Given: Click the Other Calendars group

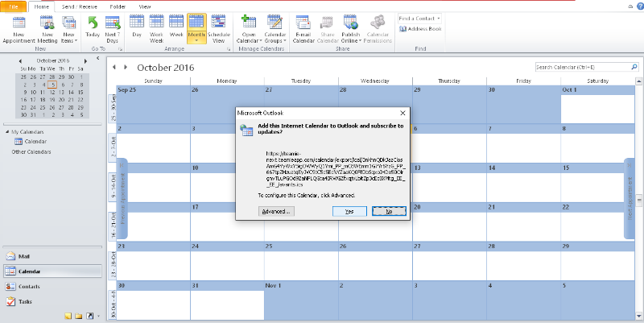Looking at the screenshot, I should pos(31,151).
